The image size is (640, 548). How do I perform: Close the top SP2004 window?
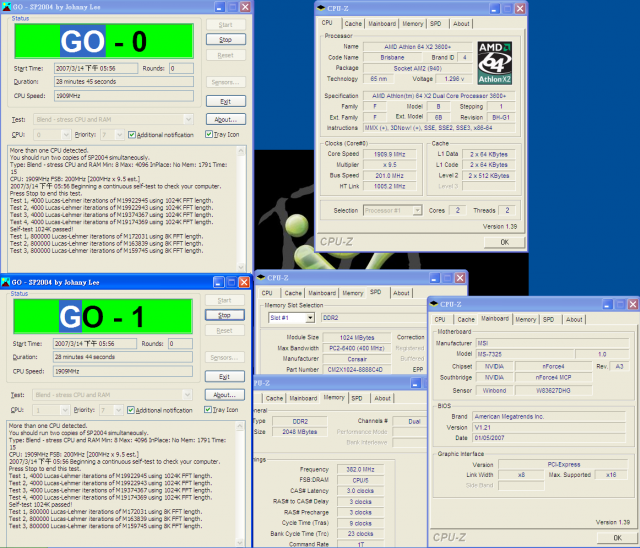245,7
